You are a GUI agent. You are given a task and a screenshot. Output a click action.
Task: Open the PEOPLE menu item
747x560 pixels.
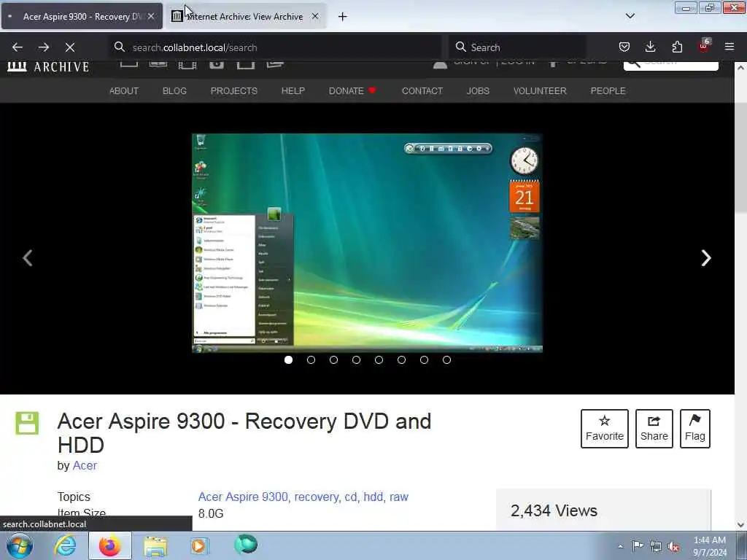(608, 90)
